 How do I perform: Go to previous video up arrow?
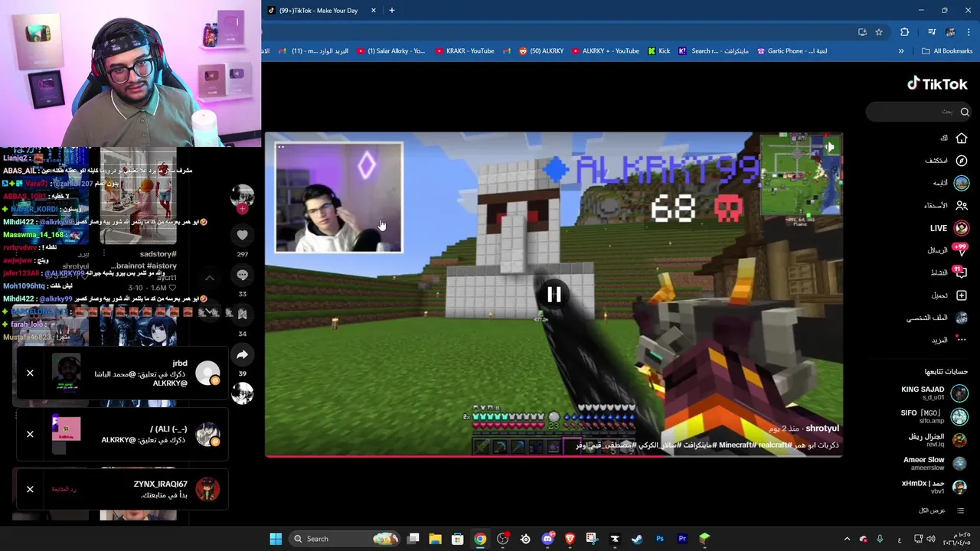[209, 277]
